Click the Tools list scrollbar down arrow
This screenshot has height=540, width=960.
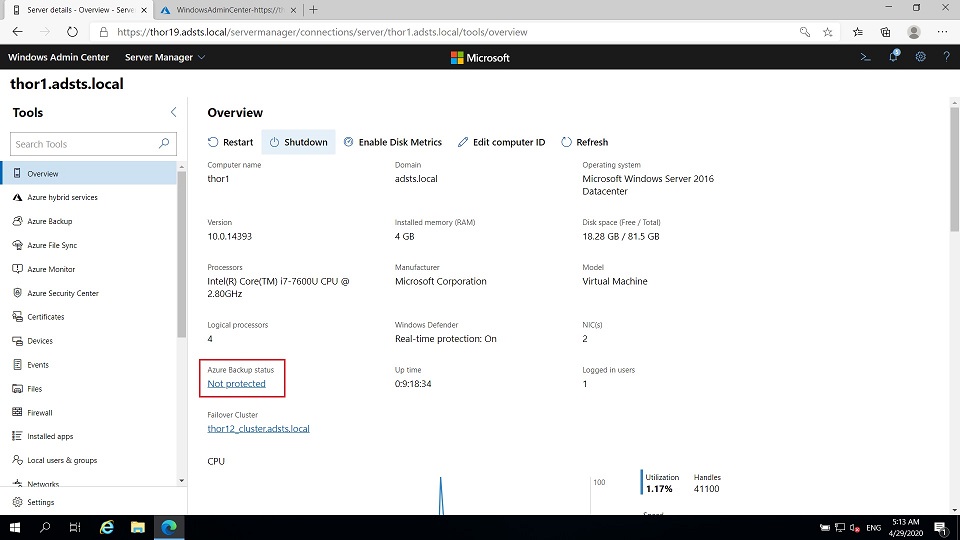point(181,481)
